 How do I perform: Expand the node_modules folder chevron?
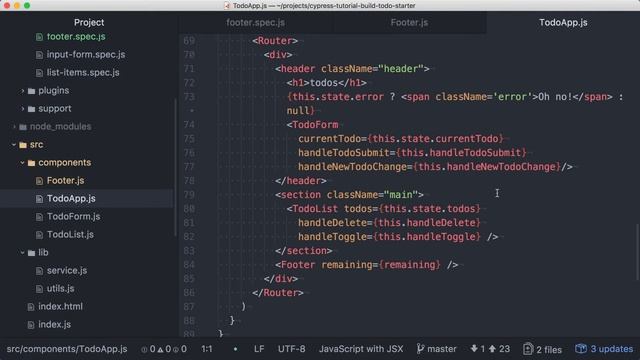14,127
